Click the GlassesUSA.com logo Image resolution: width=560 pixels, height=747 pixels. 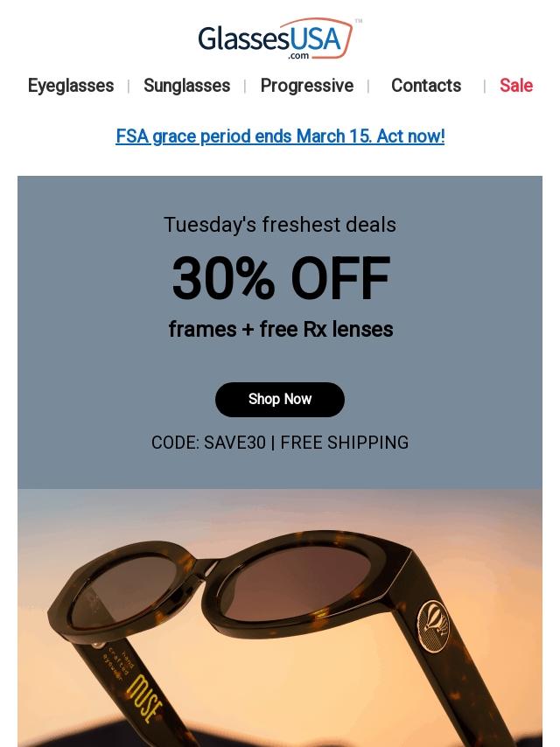276,39
